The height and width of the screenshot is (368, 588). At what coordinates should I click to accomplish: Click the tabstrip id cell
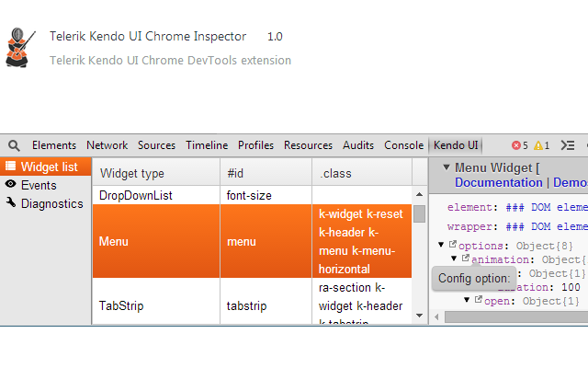(266, 302)
